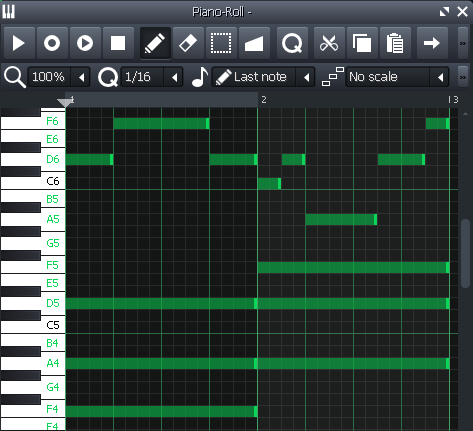Viewport: 473px width, 431px height.
Task: Click the piano keys window icon
Action: [x=9, y=12]
